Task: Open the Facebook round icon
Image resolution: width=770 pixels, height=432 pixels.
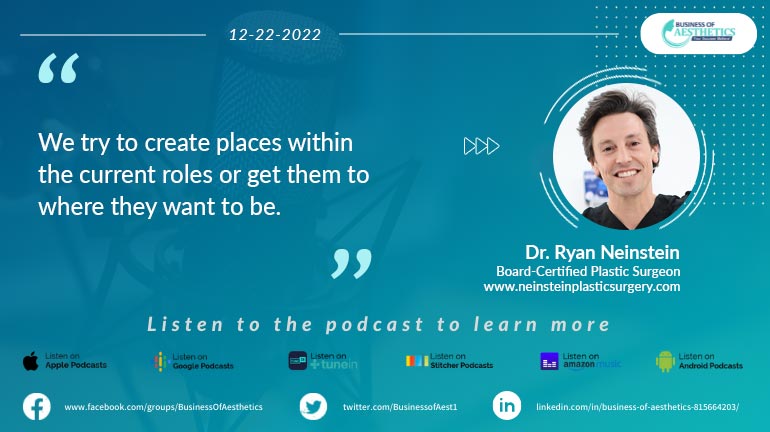Action: pos(37,407)
